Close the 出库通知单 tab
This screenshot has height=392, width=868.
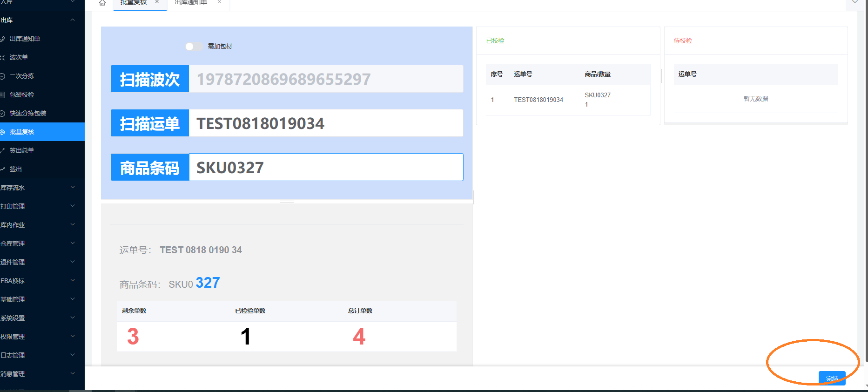219,2
